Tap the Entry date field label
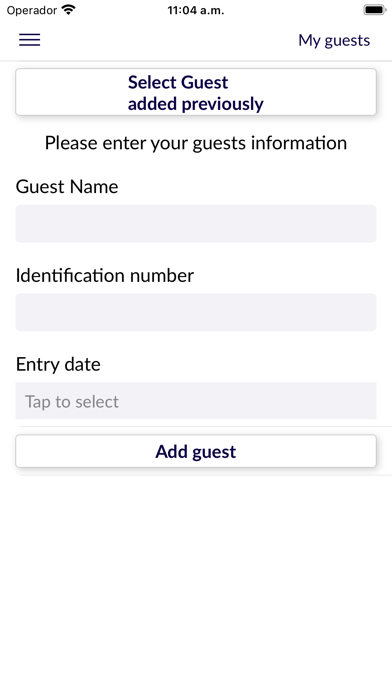This screenshot has height=696, width=392. point(58,364)
